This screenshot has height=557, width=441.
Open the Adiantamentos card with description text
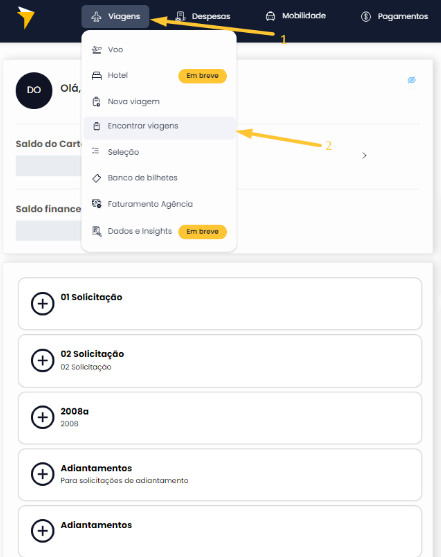pyautogui.click(x=220, y=474)
